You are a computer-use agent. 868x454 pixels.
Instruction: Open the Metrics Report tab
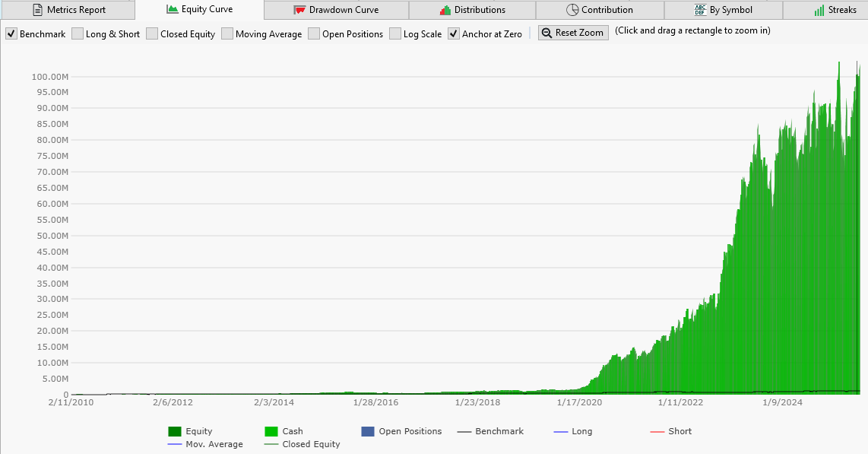coord(68,10)
